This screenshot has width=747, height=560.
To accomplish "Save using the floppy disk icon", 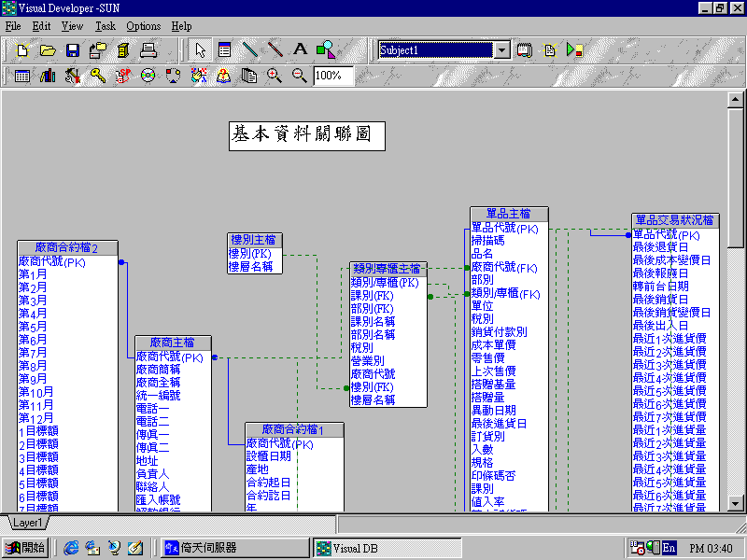I will (x=73, y=49).
